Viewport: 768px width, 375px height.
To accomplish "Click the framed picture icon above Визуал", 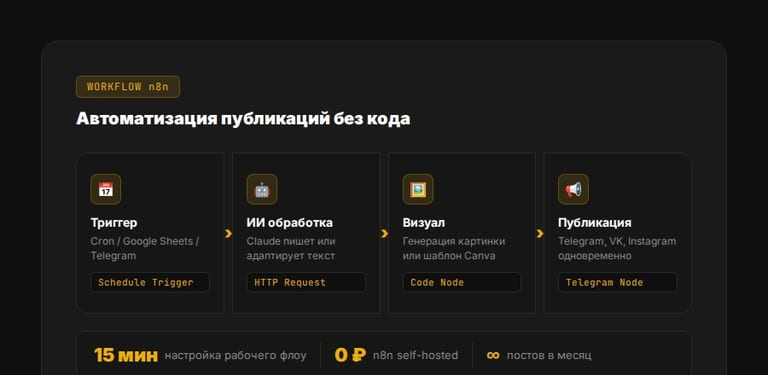I will pyautogui.click(x=418, y=189).
